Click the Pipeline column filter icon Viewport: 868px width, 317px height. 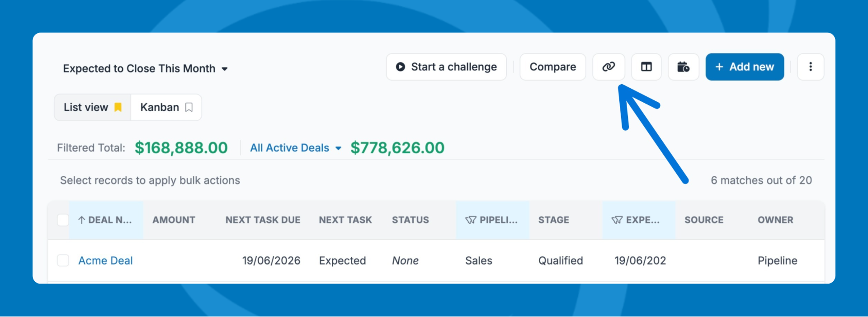click(471, 220)
